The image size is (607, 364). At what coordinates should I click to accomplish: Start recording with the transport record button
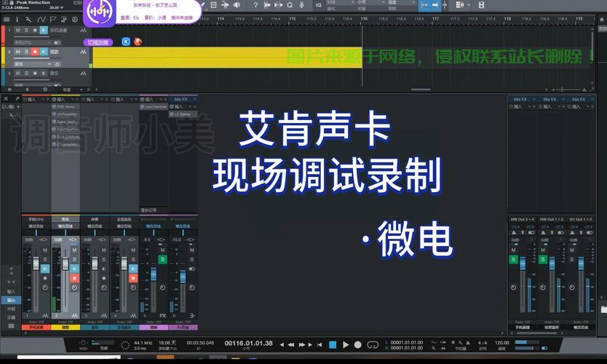point(358,344)
